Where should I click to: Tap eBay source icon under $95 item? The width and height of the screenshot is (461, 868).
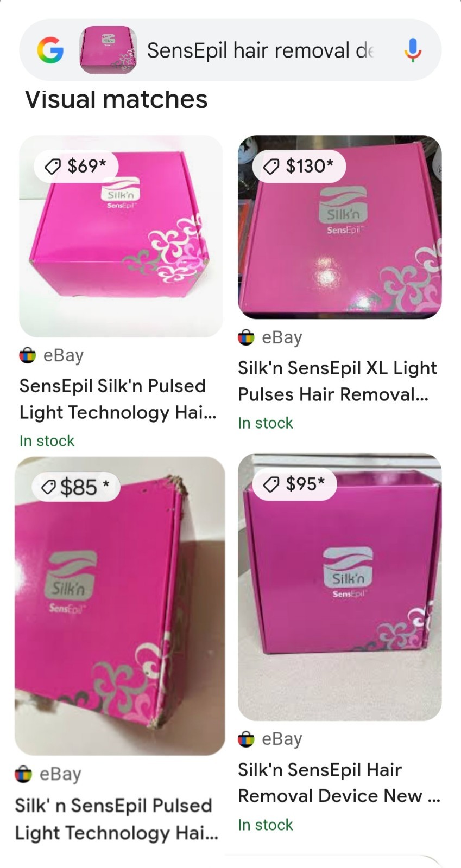point(246,739)
